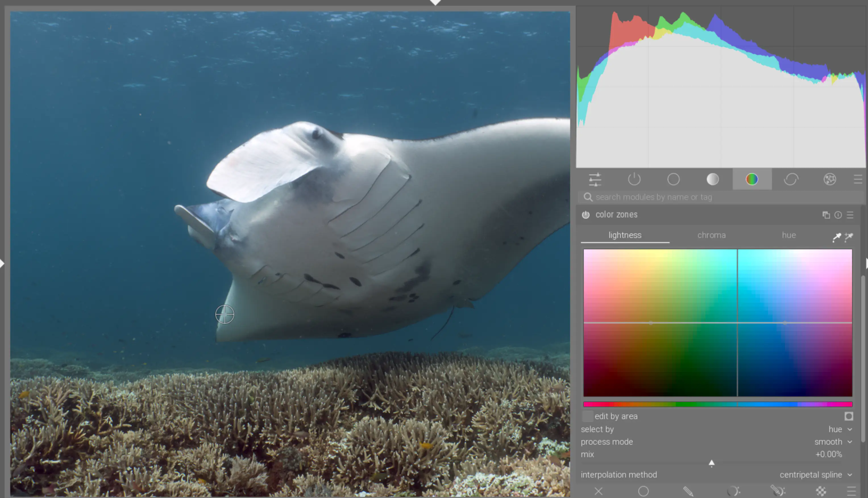
Task: Activate the color picker eyedropper
Action: [x=836, y=237]
